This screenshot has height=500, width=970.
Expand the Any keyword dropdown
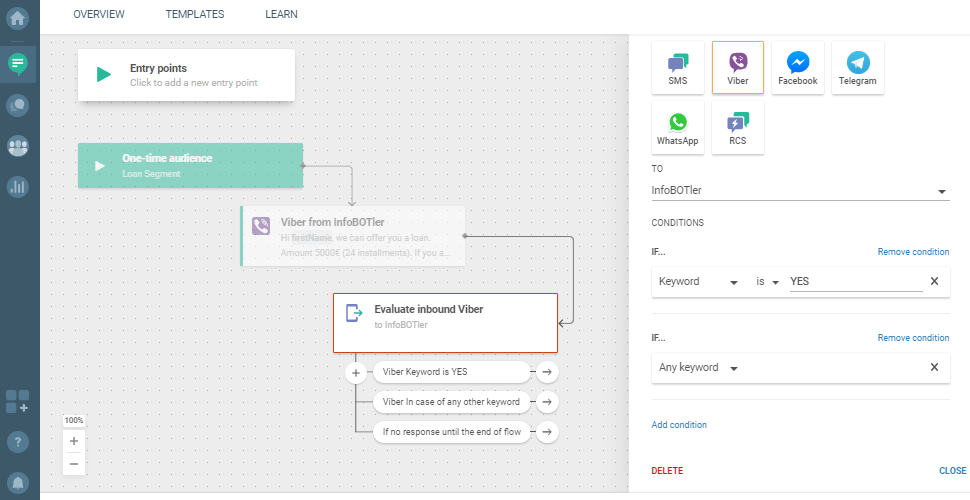pos(699,368)
